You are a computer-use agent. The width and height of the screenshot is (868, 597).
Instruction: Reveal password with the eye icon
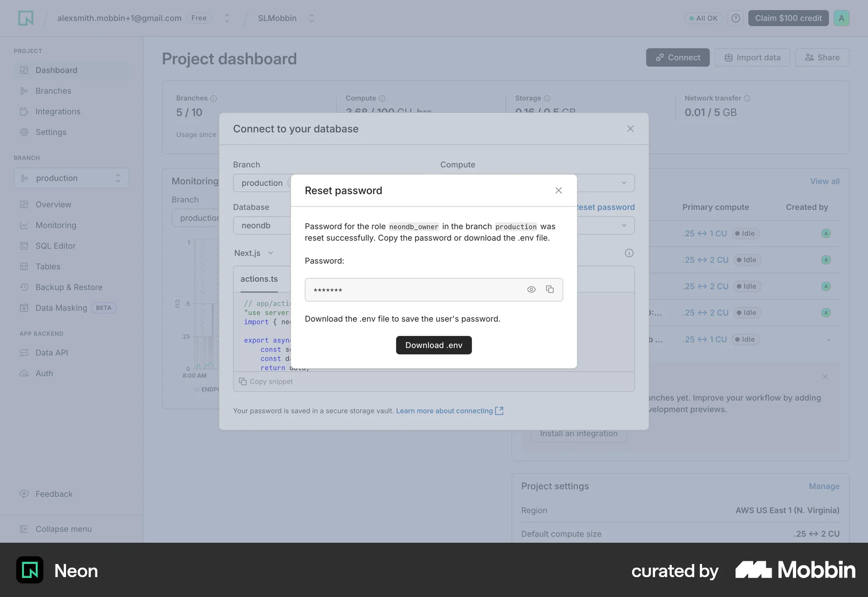pyautogui.click(x=531, y=289)
